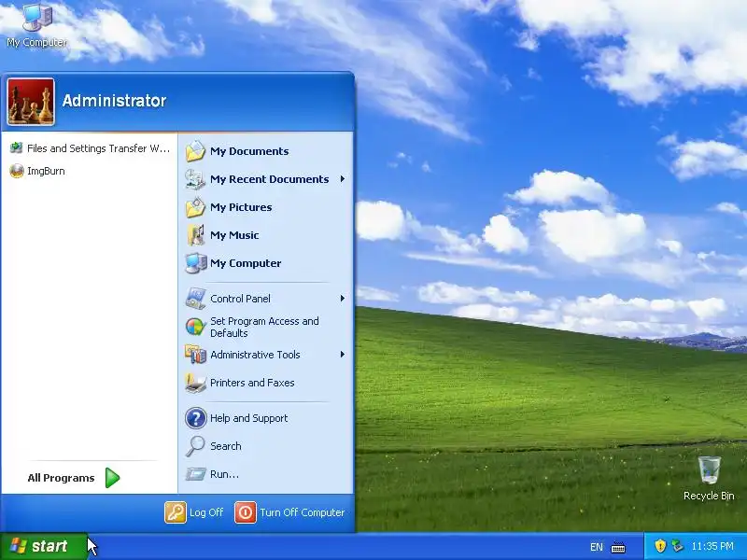Open Security Center shield tray icon
Image resolution: width=747 pixels, height=560 pixels.
coord(660,546)
